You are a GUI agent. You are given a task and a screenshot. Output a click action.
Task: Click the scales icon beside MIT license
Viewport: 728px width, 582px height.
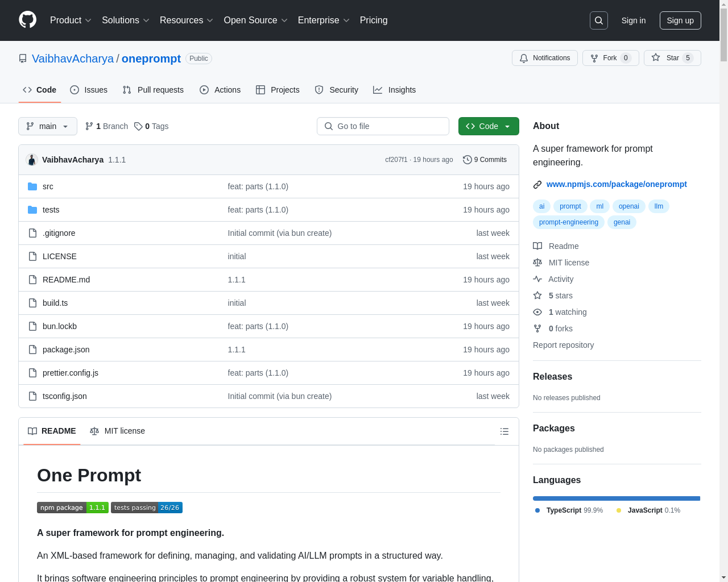coord(537,263)
